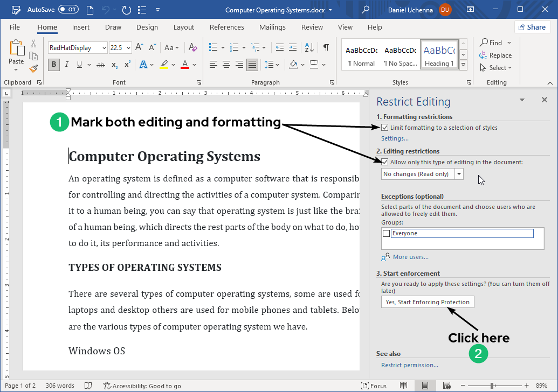Toggle bold formatting in the Font group
This screenshot has width=558, height=392.
click(x=53, y=65)
